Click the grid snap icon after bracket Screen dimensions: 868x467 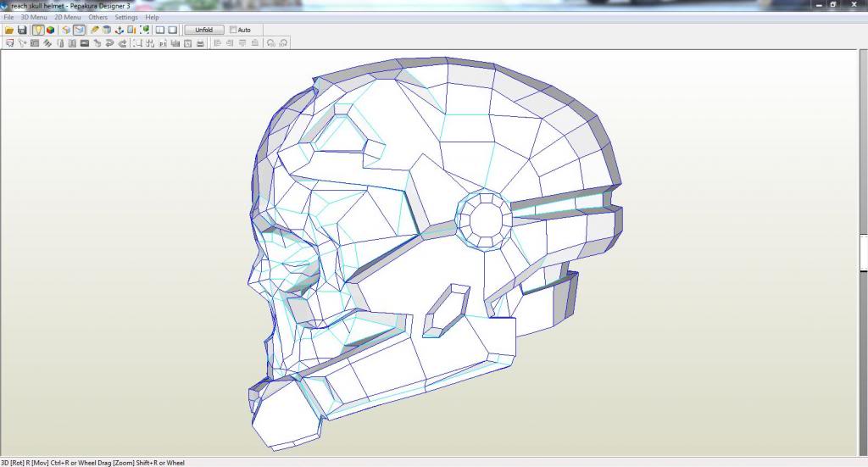[150, 43]
